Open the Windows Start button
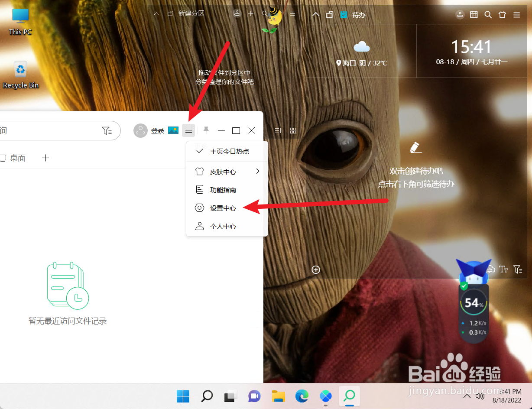 click(183, 396)
